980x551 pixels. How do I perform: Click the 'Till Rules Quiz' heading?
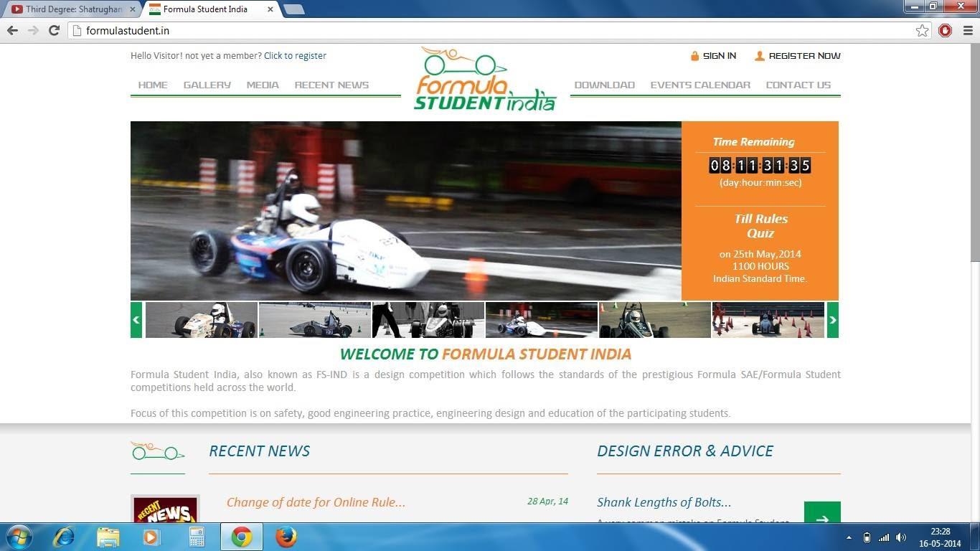pos(760,226)
